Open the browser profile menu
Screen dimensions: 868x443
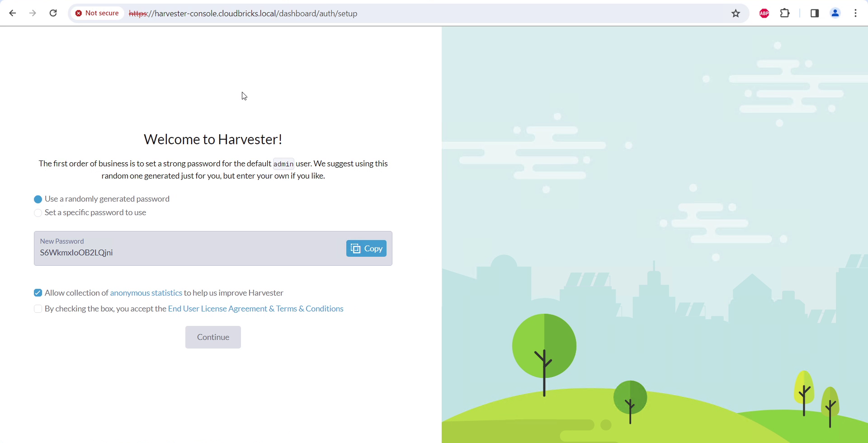click(x=835, y=13)
